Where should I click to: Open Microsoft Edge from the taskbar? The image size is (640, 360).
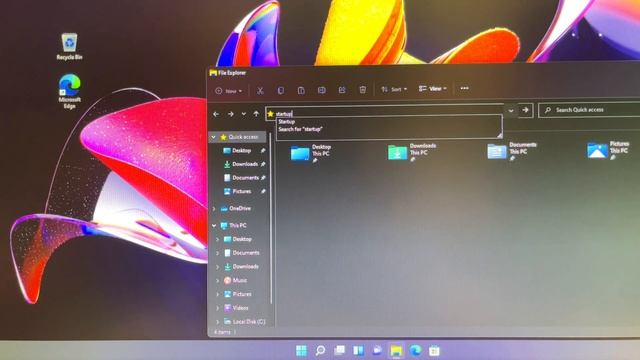coord(416,350)
